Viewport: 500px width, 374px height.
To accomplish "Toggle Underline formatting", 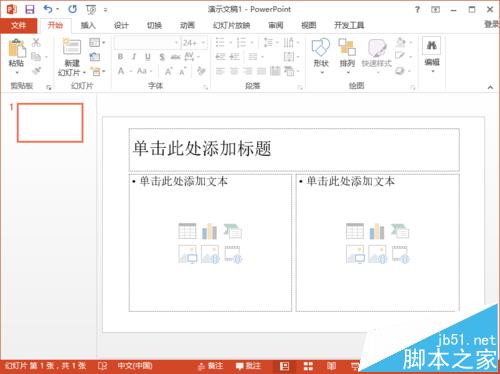I will 148,57.
